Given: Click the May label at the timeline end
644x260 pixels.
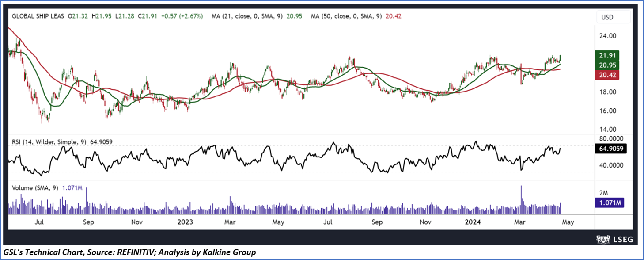Looking at the screenshot, I should (x=568, y=222).
